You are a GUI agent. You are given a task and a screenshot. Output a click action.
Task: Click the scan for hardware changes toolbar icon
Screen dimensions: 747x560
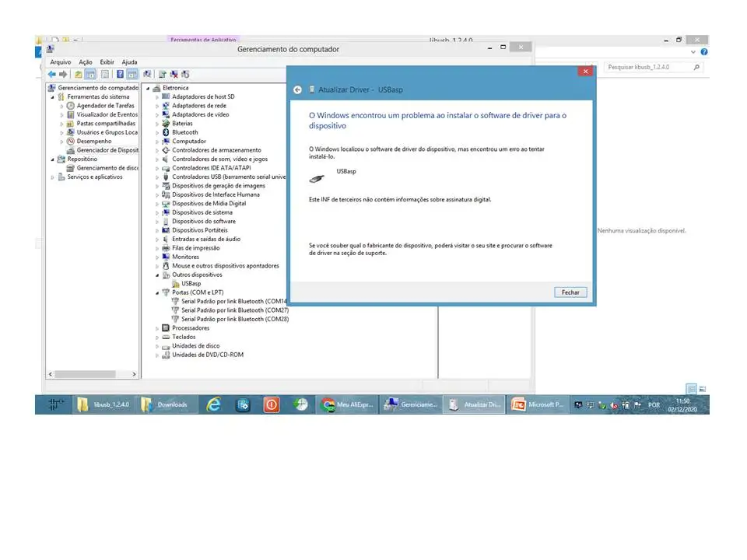click(147, 75)
